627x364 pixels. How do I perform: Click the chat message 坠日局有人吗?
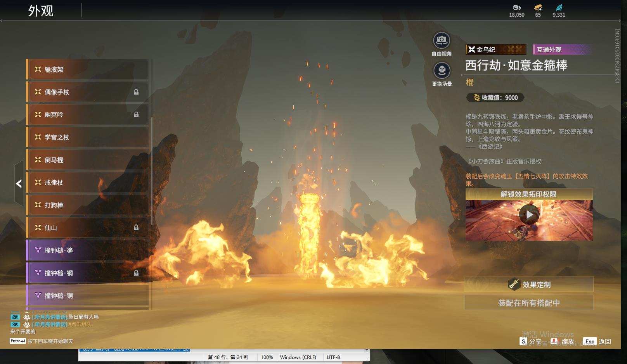[84, 317]
